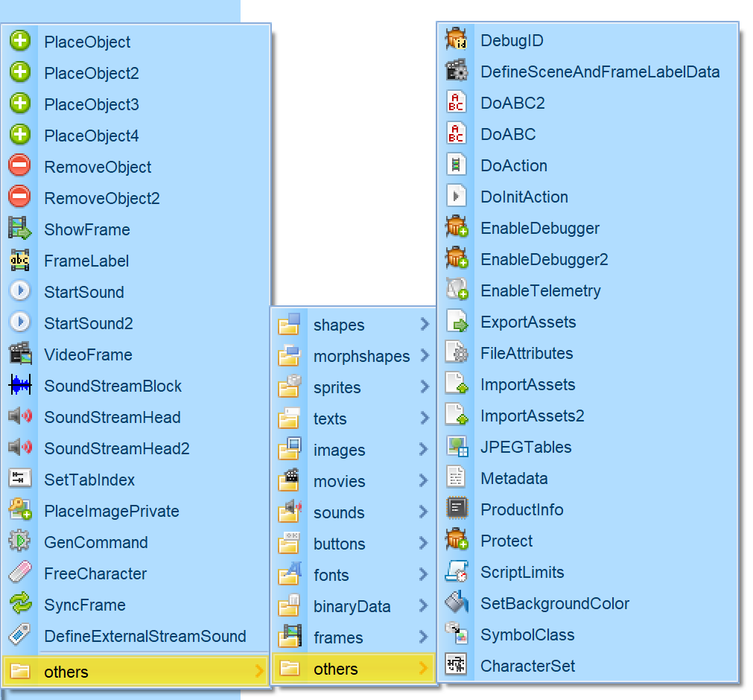
Task: Select the StartSound2 menu entry
Action: [88, 323]
